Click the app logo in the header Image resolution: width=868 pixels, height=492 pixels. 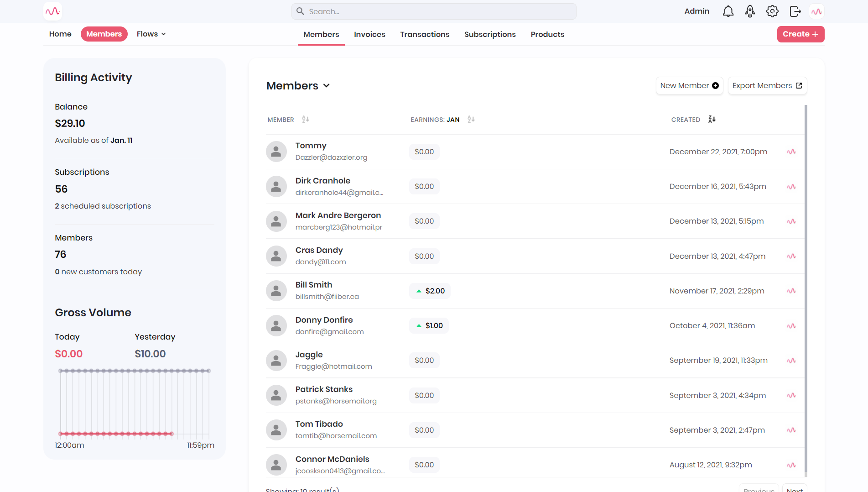point(52,11)
